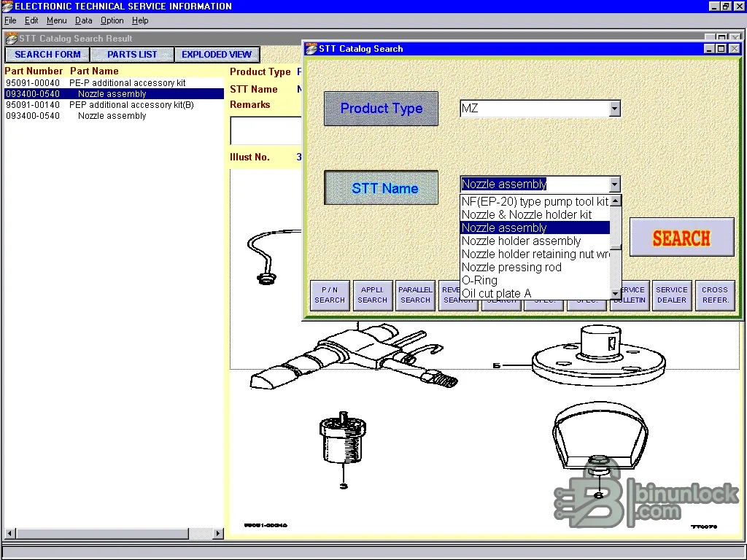
Task: Open APPLI. SEARCH
Action: click(373, 295)
